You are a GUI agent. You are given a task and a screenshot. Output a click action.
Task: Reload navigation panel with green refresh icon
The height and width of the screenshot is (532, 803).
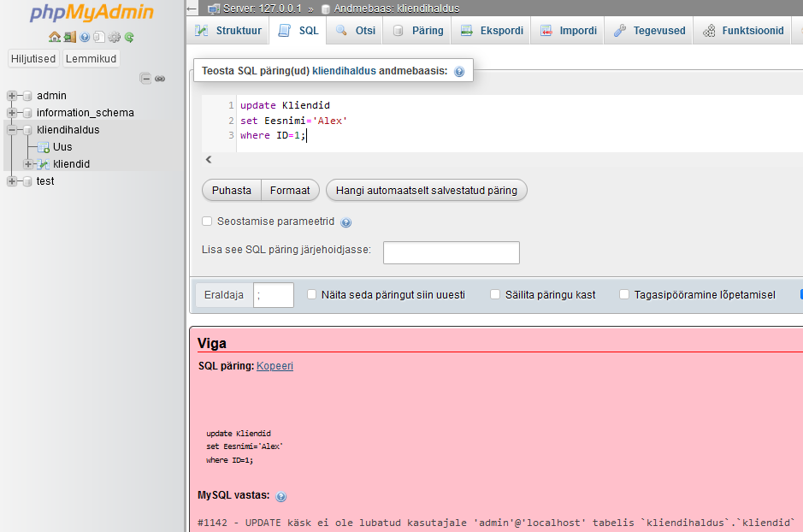[129, 37]
